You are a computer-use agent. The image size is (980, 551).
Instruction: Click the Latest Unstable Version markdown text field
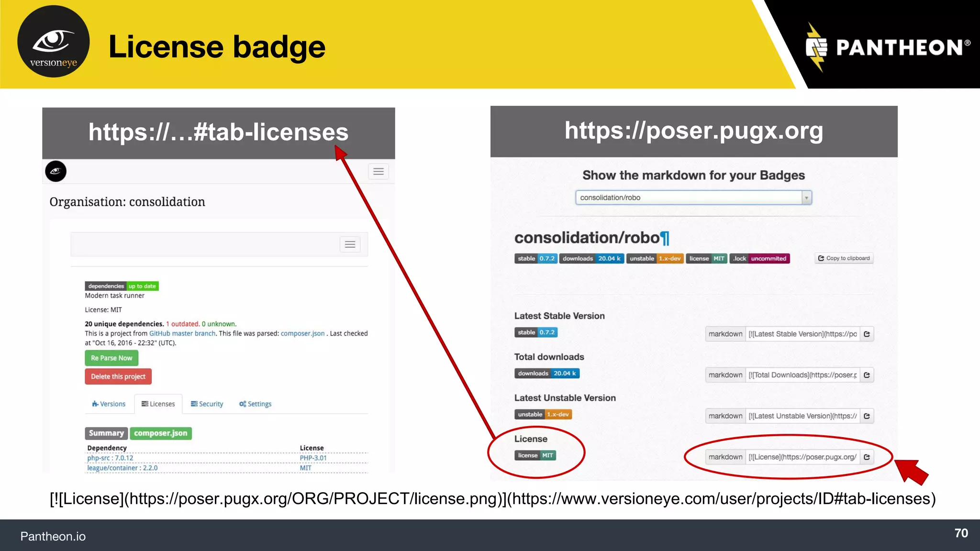coord(803,416)
